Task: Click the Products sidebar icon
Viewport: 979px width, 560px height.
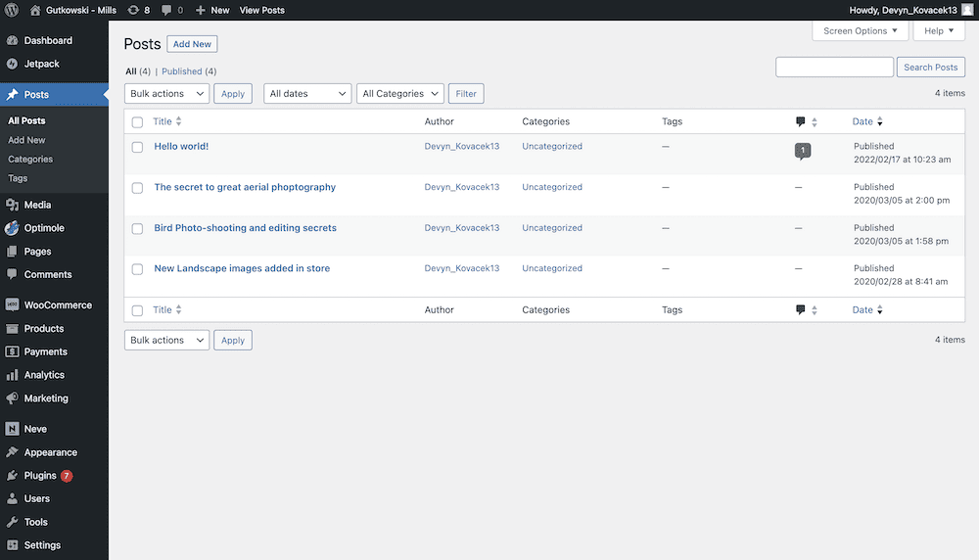Action: (12, 328)
